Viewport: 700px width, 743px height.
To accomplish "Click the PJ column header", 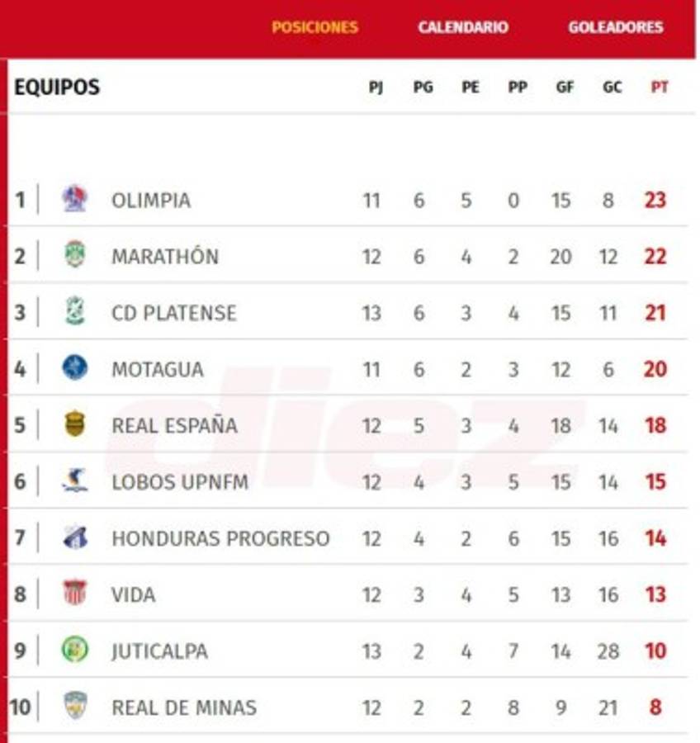I will click(376, 88).
